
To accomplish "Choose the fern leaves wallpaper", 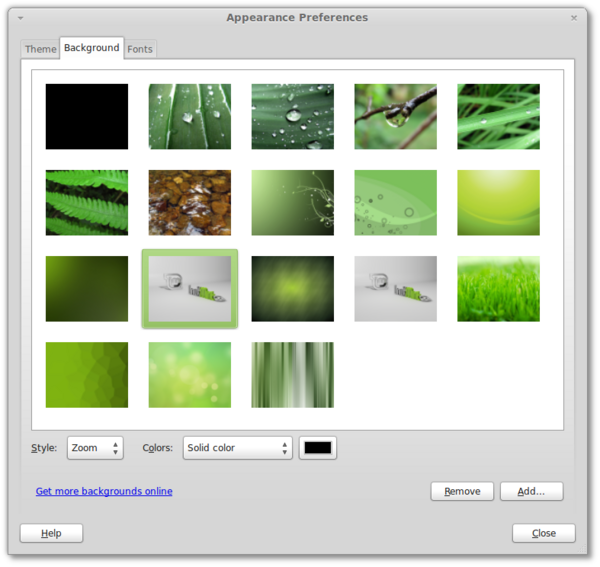I will [87, 202].
